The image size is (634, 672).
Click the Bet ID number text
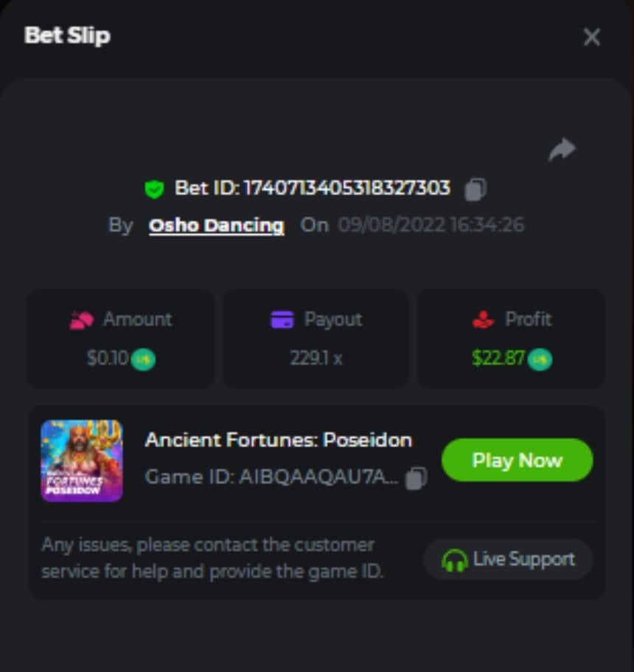click(x=346, y=189)
